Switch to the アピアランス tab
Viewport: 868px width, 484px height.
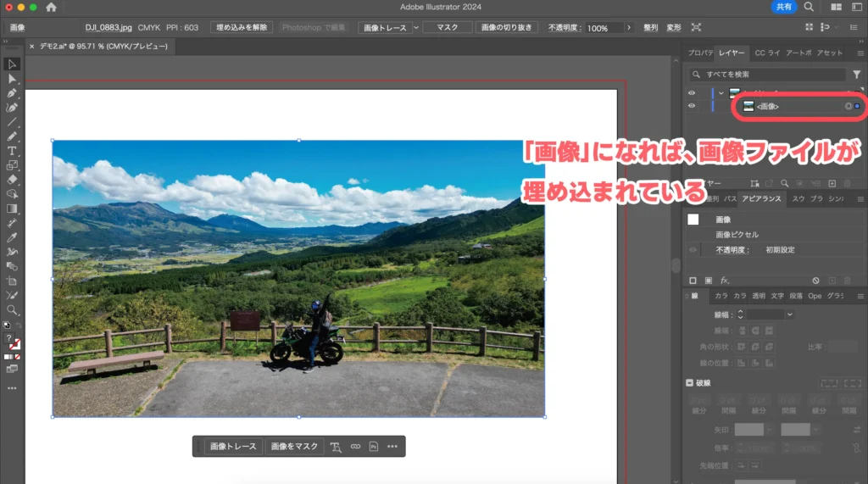(761, 199)
